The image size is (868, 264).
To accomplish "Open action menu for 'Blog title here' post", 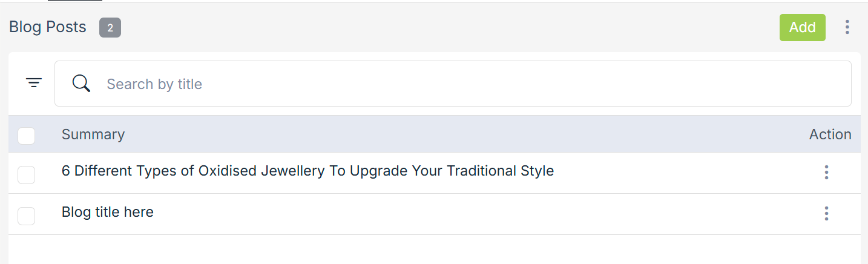I will (826, 213).
